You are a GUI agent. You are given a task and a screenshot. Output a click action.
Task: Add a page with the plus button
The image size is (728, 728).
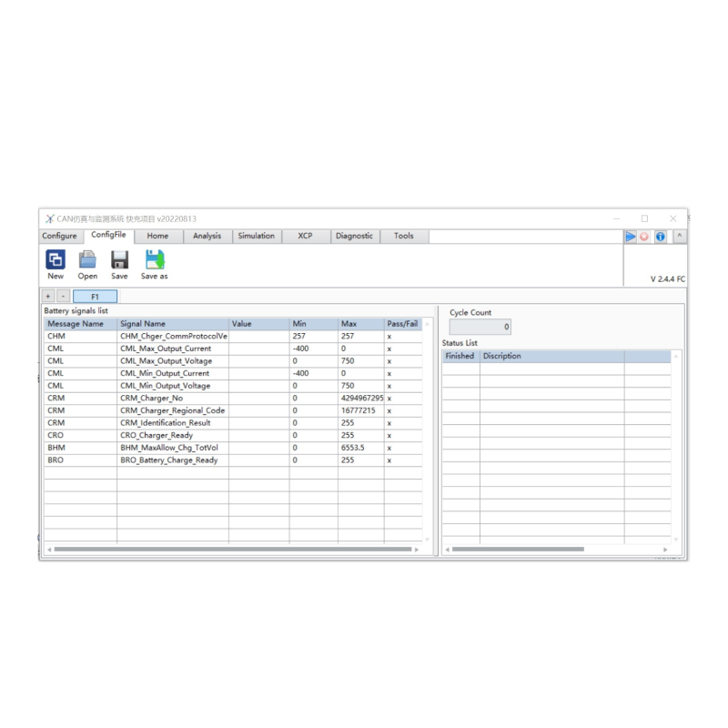point(48,297)
